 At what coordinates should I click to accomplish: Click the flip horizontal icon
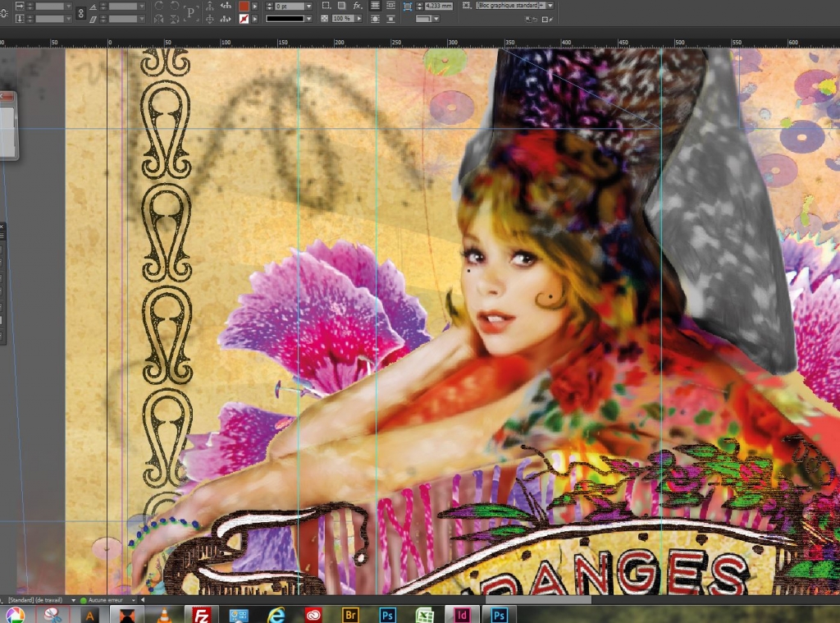coord(158,19)
